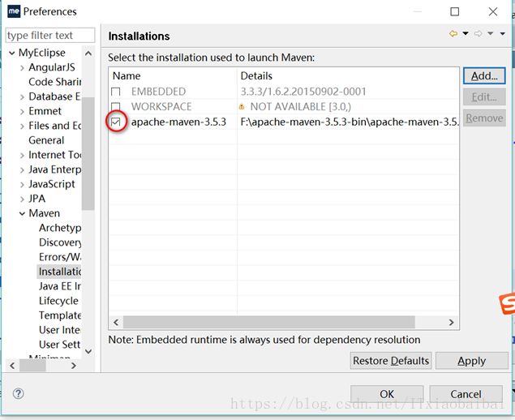515x420 pixels.
Task: Expand the JavaScript tree node
Action: 22,185
